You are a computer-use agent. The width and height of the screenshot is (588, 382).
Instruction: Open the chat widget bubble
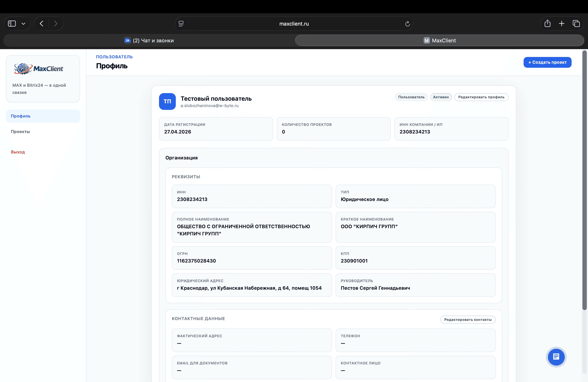pos(556,357)
